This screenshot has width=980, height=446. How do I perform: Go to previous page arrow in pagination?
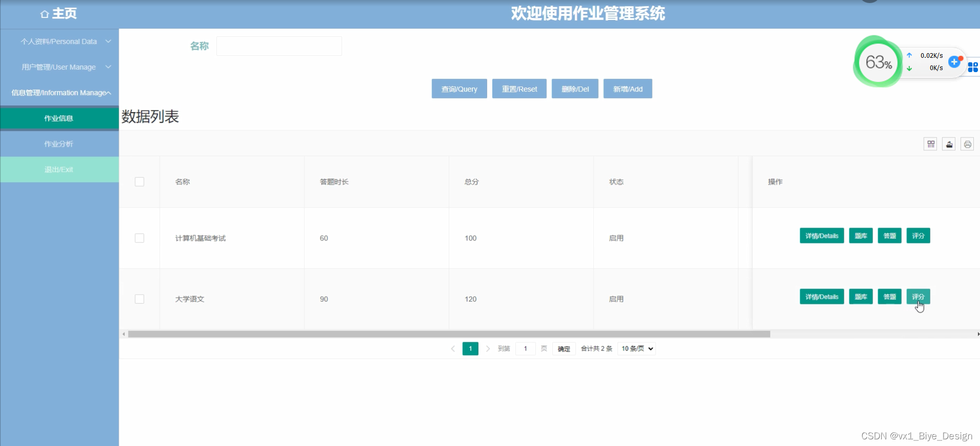click(x=453, y=349)
